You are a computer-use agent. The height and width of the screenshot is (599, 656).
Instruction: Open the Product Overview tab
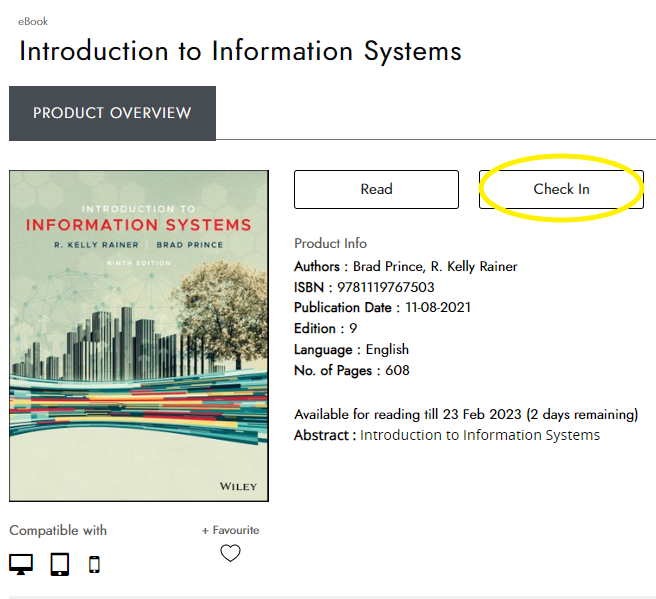point(112,113)
